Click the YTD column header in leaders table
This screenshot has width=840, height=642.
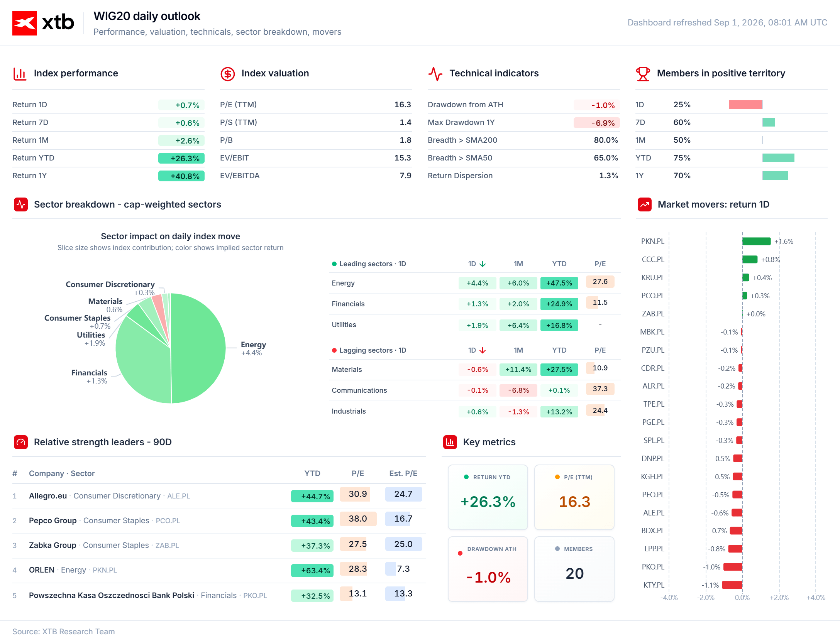(x=312, y=473)
